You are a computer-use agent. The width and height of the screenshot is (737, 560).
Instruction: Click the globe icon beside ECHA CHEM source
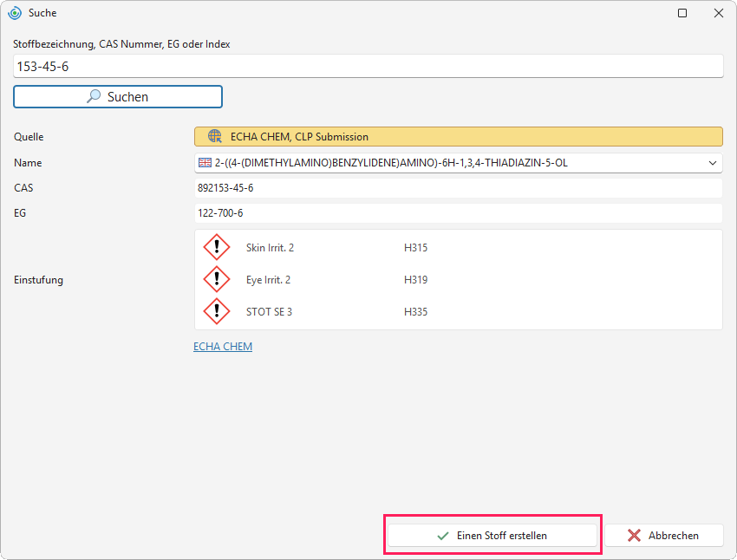pos(215,136)
